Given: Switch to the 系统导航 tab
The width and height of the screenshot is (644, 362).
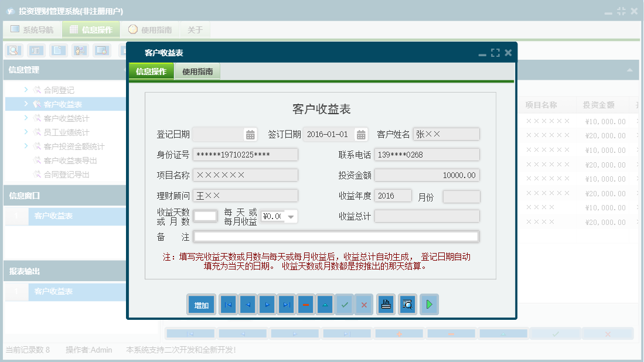Looking at the screenshot, I should 32,29.
